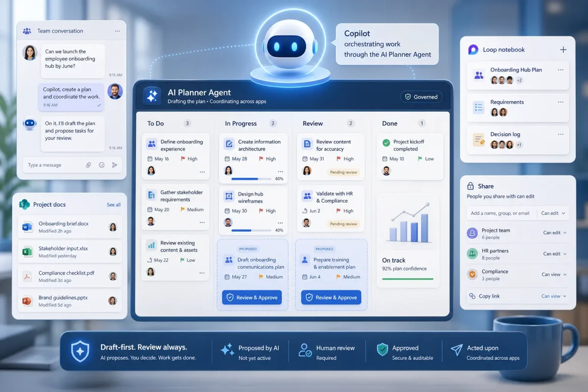
Task: Open Compliance checklist.pdf file row
Action: point(70,277)
